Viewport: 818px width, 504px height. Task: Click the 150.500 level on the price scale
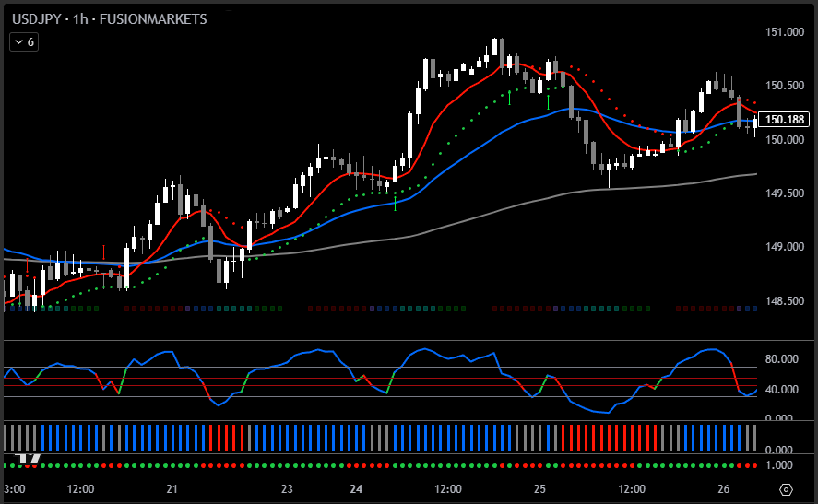[785, 86]
